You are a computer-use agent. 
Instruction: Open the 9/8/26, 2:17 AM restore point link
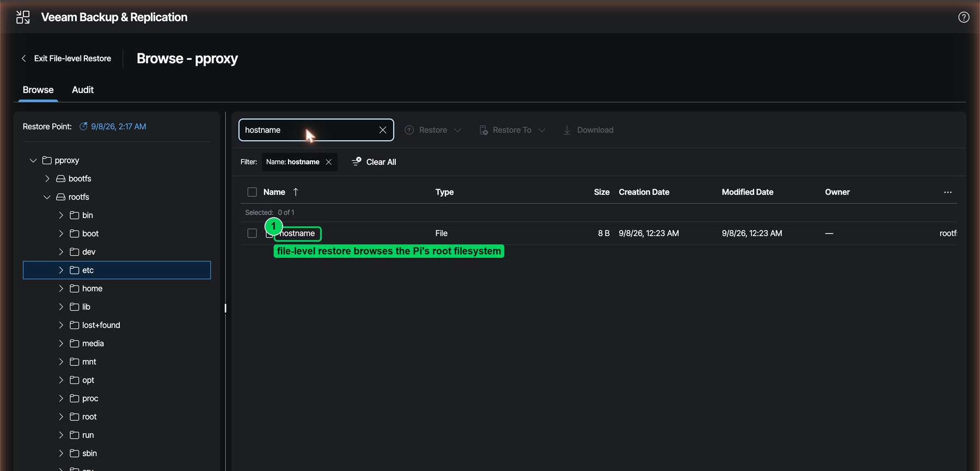click(x=118, y=126)
